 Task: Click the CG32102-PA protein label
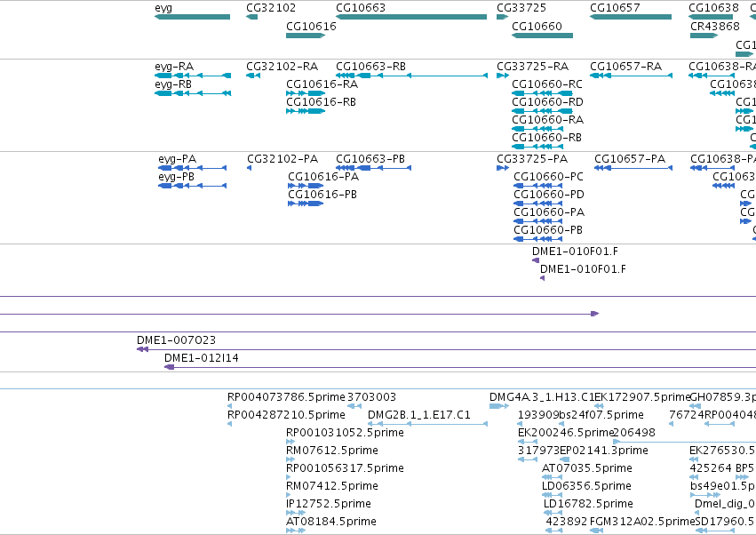point(283,159)
